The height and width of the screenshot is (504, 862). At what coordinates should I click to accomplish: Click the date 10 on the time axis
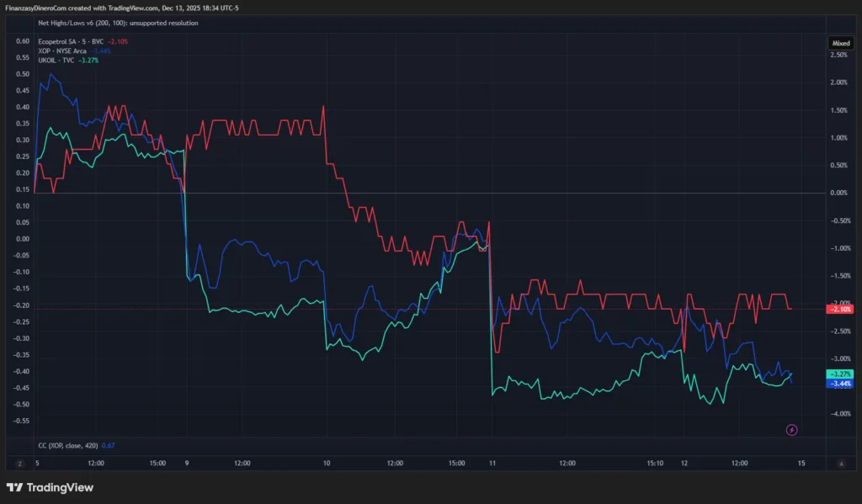coord(327,463)
